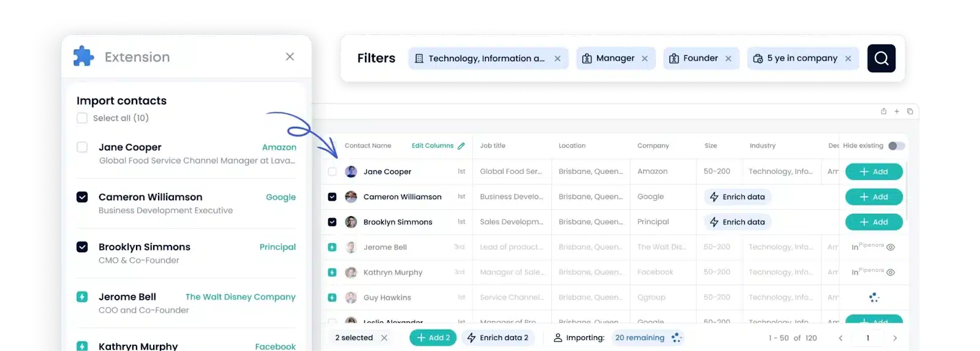Click the page number input field
The height and width of the screenshot is (351, 980).
(x=867, y=338)
